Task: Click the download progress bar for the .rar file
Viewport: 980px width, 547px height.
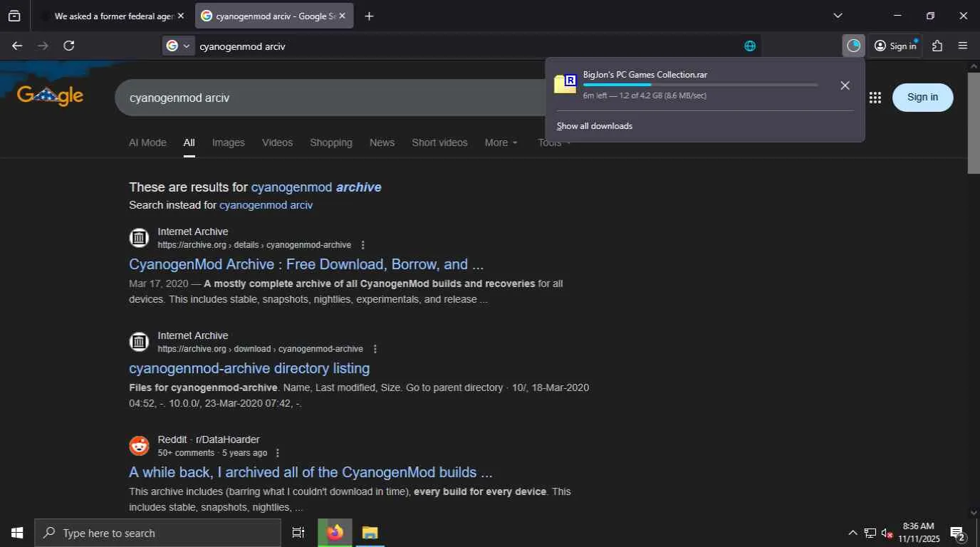Action: pyautogui.click(x=700, y=85)
